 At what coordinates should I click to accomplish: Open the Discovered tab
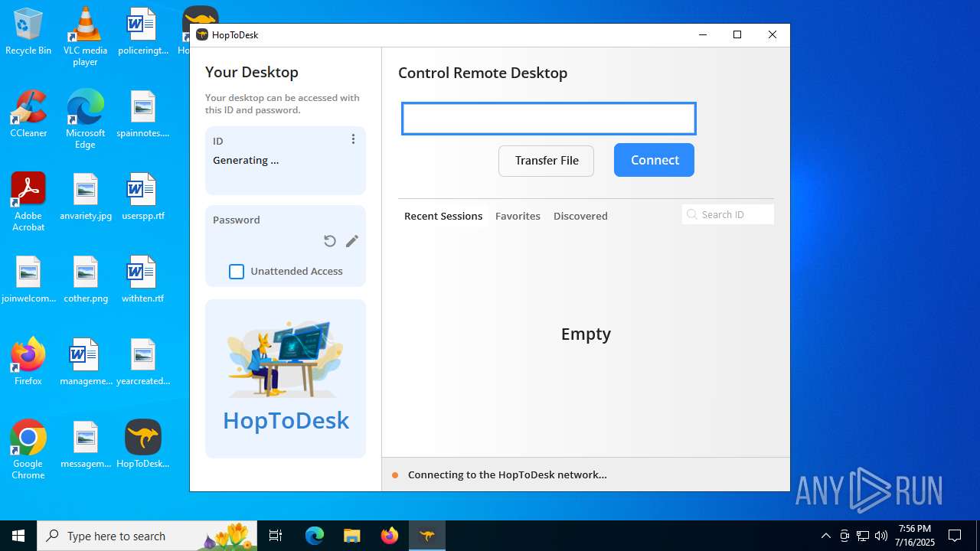pyautogui.click(x=580, y=216)
